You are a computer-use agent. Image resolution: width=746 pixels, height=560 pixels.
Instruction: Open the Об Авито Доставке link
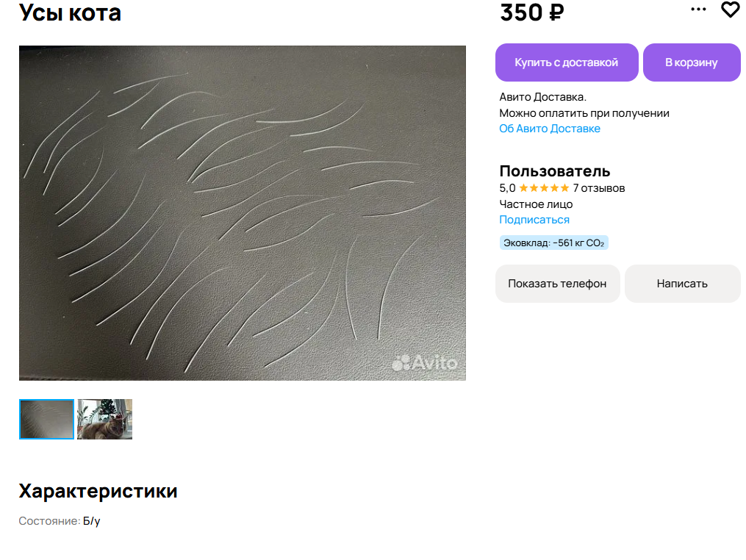(x=550, y=129)
